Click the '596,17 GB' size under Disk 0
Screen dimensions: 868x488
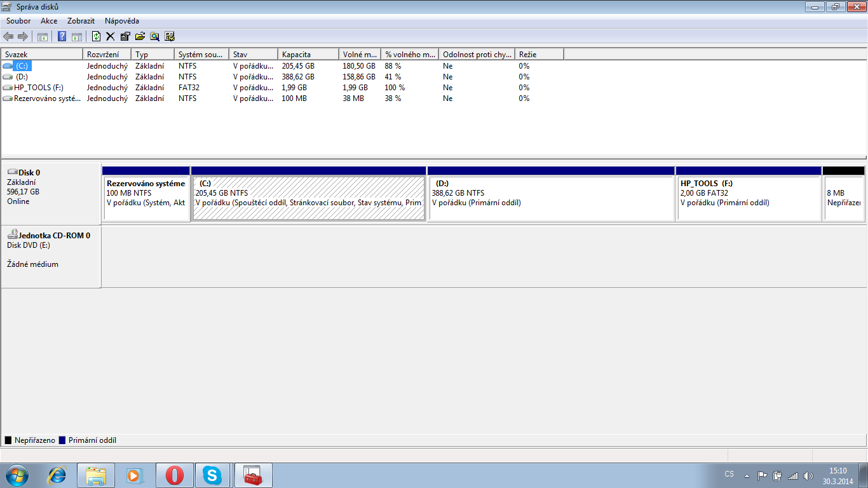click(x=23, y=192)
